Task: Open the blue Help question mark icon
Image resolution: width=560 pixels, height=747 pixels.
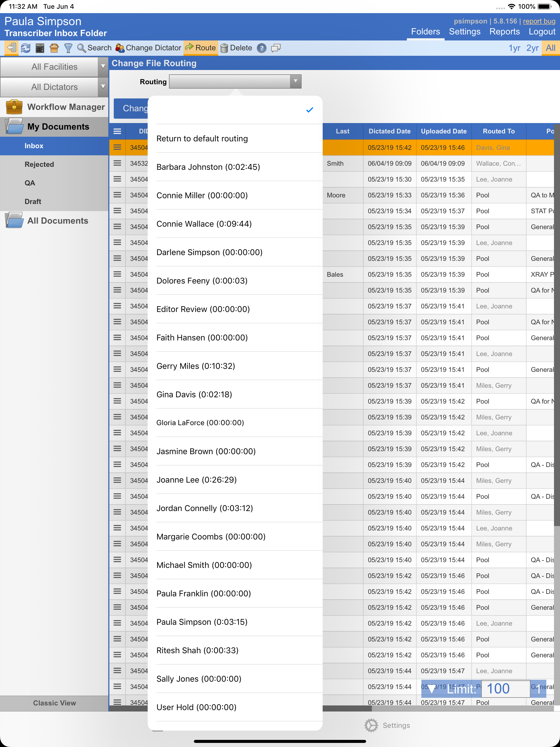Action: tap(261, 48)
